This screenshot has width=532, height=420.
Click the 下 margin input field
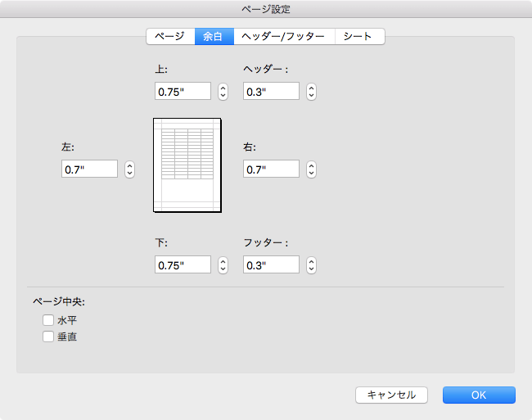coord(183,264)
